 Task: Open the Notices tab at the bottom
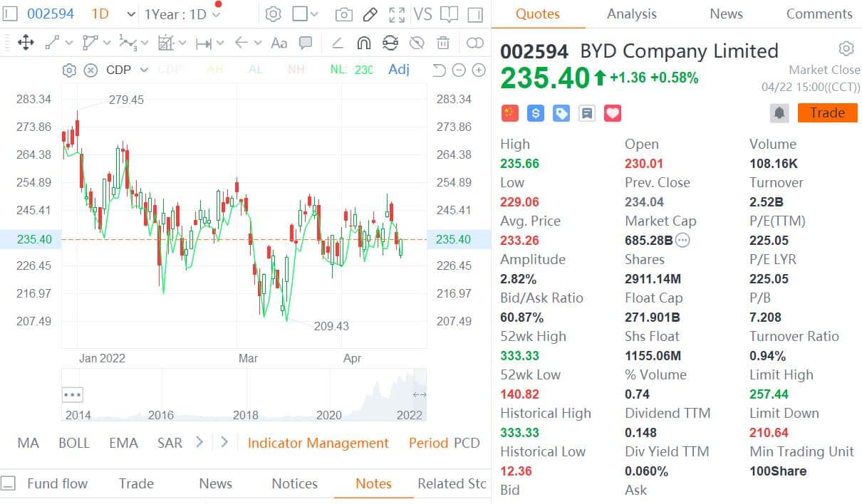pyautogui.click(x=294, y=483)
